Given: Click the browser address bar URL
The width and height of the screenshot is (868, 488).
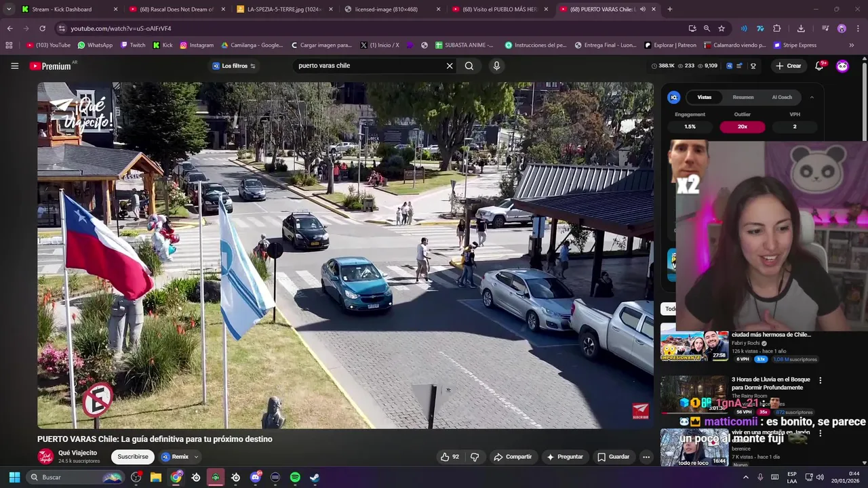Looking at the screenshot, I should [x=121, y=28].
